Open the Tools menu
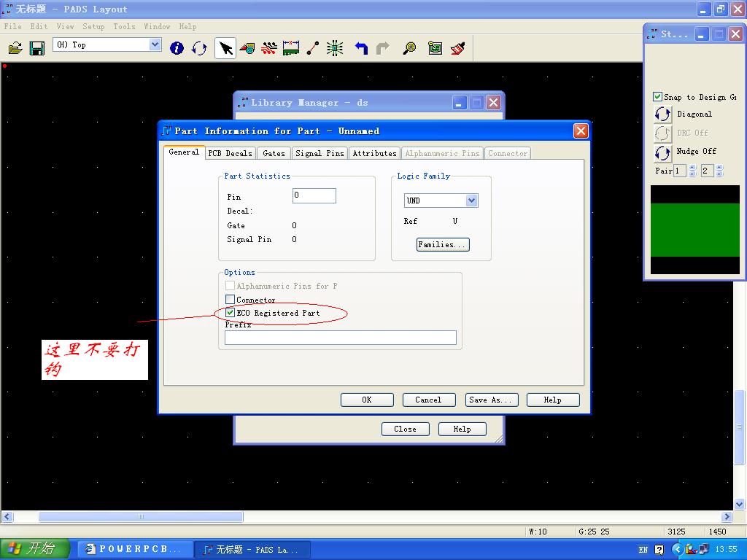The width and height of the screenshot is (747, 560). click(x=124, y=26)
